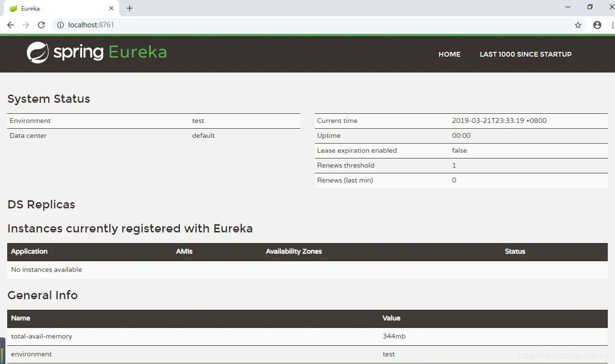Click the Spring Eureka logo

pyautogui.click(x=97, y=52)
